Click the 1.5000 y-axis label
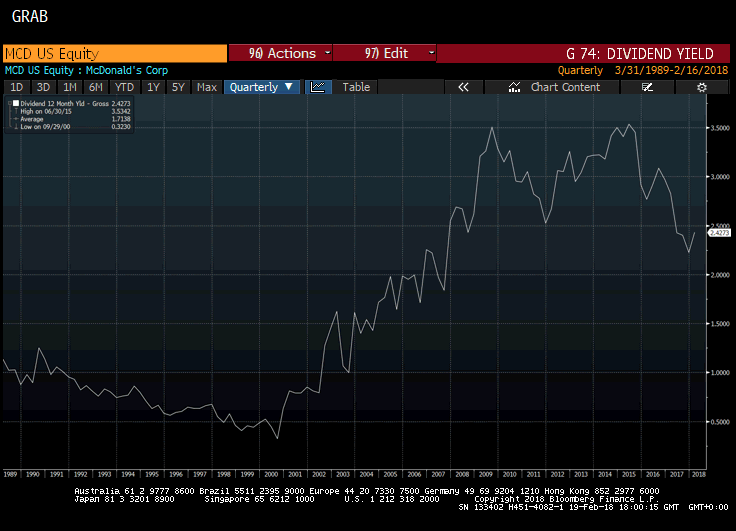Screen dimensions: 736x531 pyautogui.click(x=720, y=324)
